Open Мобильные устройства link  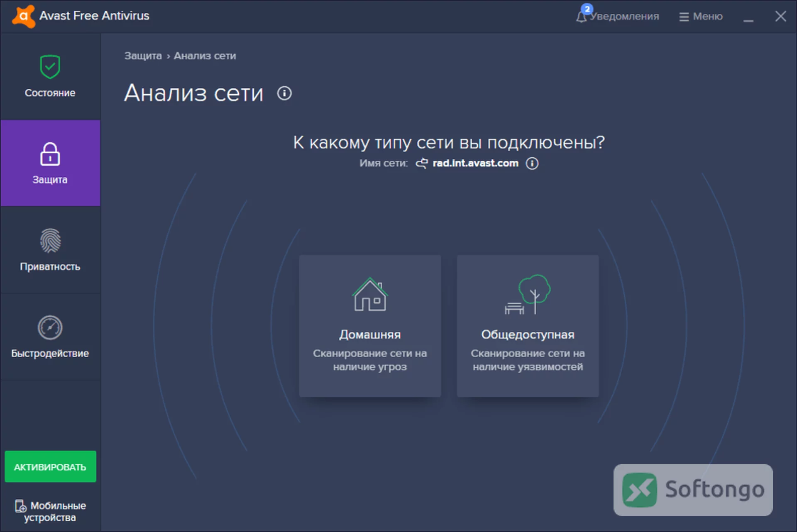[x=50, y=511]
